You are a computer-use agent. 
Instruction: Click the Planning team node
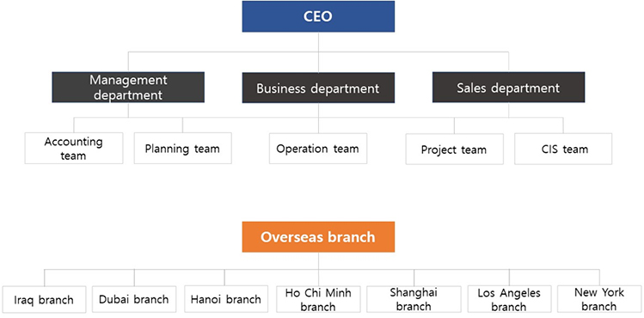point(183,148)
